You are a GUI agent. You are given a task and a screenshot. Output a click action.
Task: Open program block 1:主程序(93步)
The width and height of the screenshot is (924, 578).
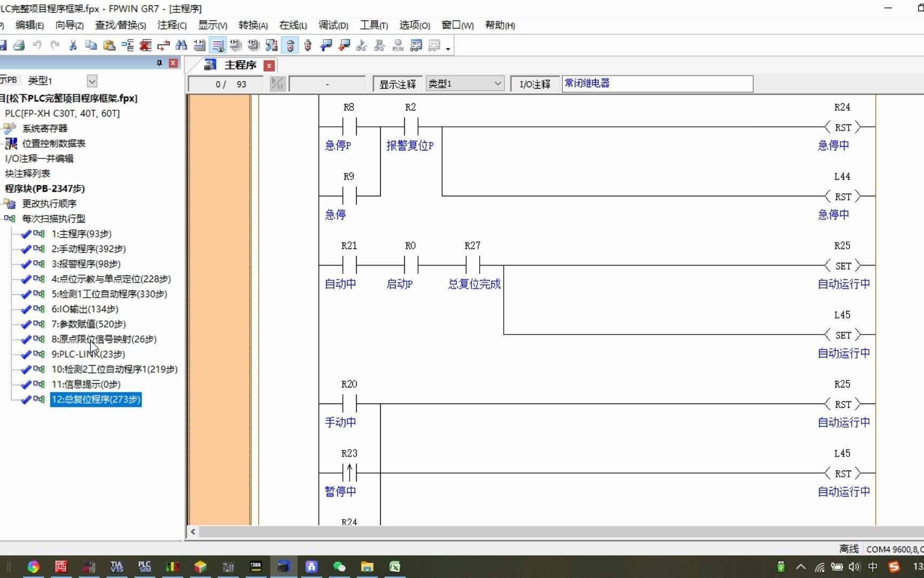coord(81,234)
